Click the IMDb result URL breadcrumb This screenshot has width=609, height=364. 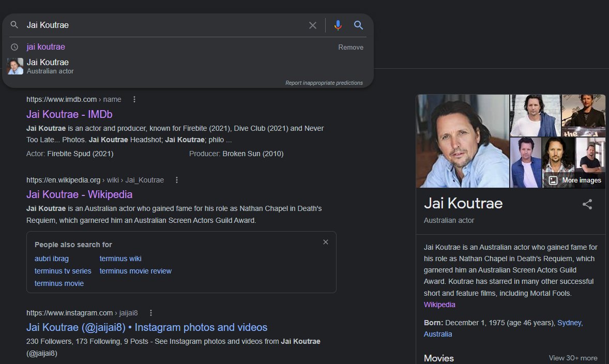point(74,99)
